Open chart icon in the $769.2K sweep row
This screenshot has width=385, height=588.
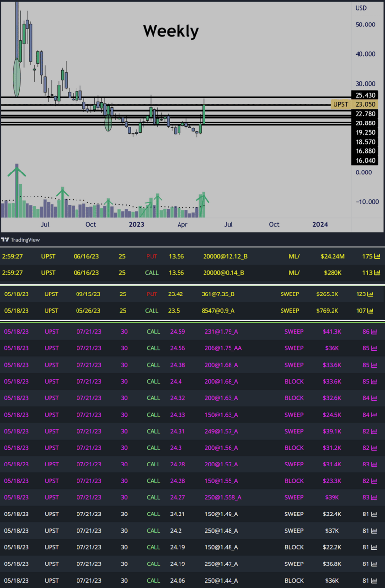click(370, 310)
